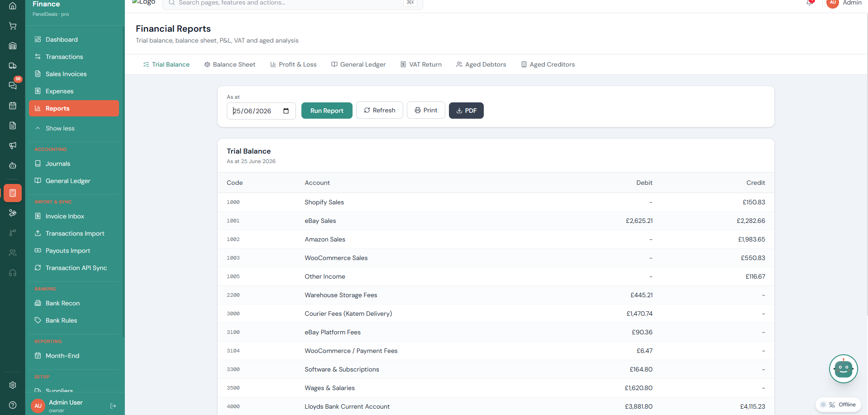This screenshot has width=868, height=415.
Task: Click the Amazon Sales credit £1,983.65
Action: [751, 239]
